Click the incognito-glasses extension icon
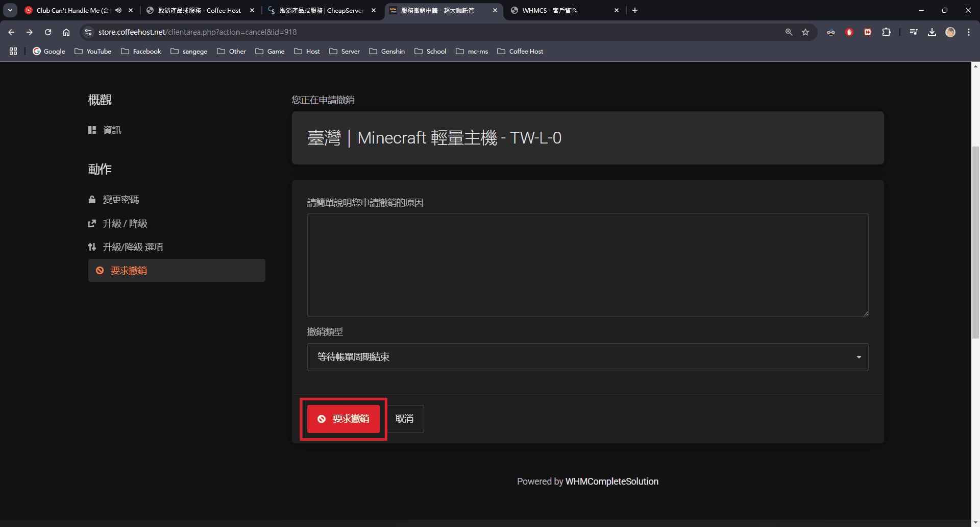The width and height of the screenshot is (980, 527). pos(831,32)
